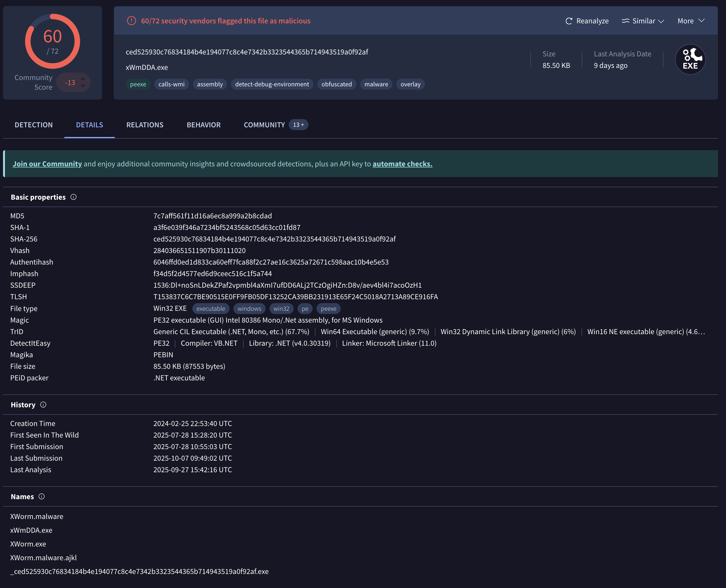Click the Basic properties info icon

tap(73, 197)
